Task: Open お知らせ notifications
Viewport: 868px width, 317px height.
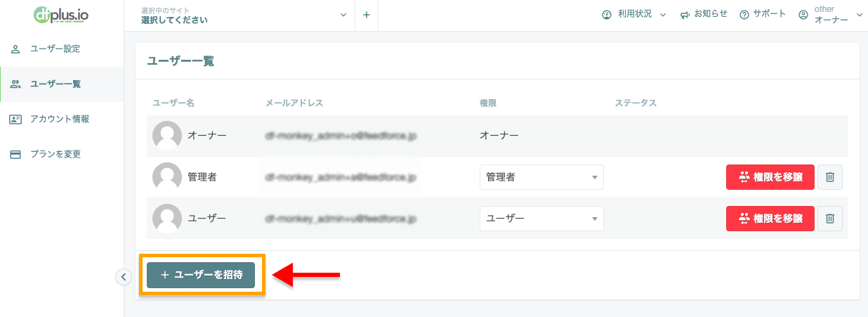Action: 704,15
